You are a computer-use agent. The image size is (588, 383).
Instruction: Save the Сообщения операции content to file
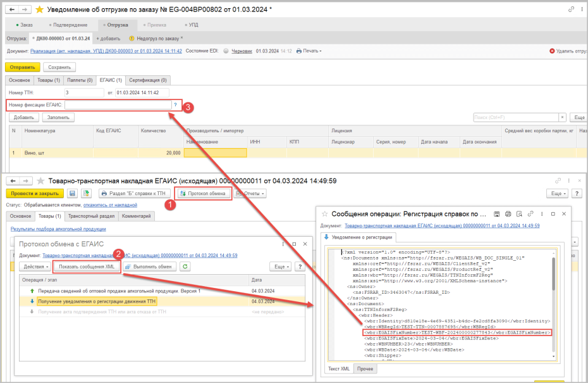(x=496, y=214)
